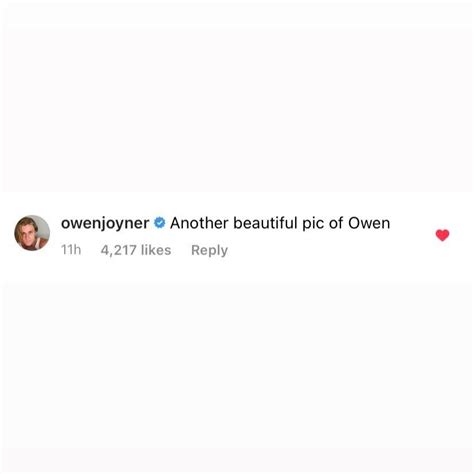Tap the word 'Owen' in comment

click(x=369, y=223)
